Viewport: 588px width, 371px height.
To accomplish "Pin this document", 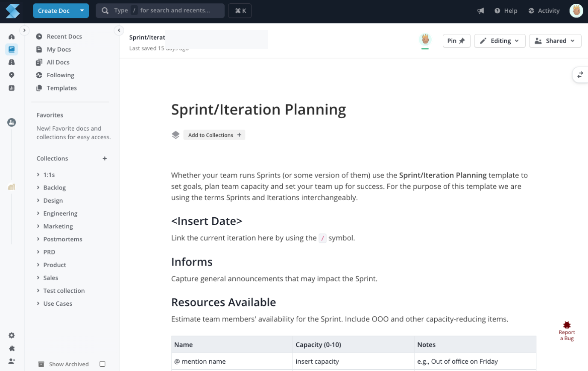I will [x=456, y=41].
